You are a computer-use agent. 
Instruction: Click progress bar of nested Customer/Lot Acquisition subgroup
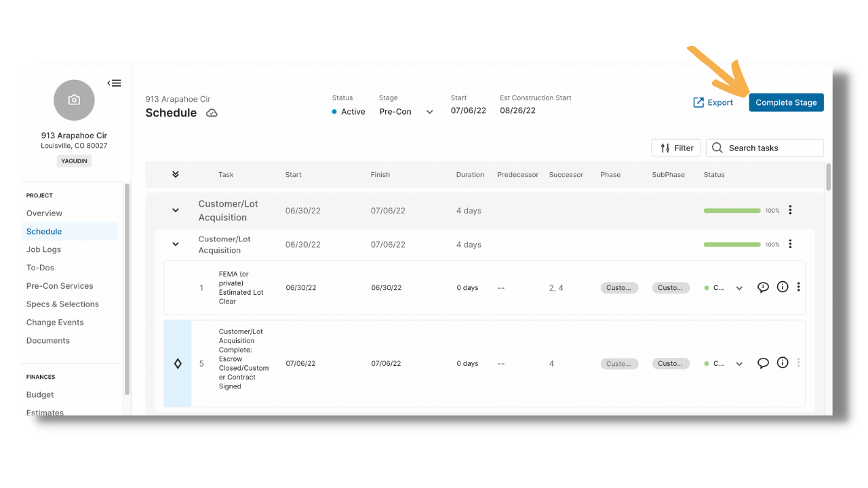732,245
